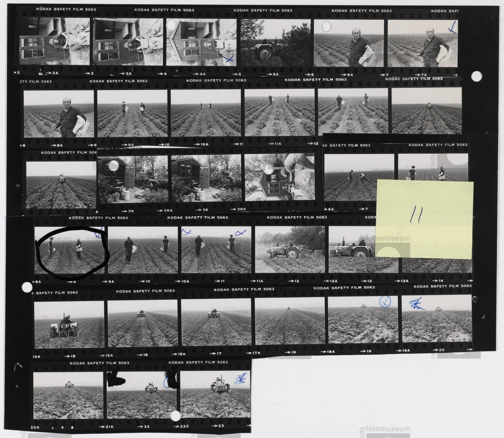Click the sideways shed frame 36A
This screenshot has width=504, height=438.
click(x=280, y=177)
